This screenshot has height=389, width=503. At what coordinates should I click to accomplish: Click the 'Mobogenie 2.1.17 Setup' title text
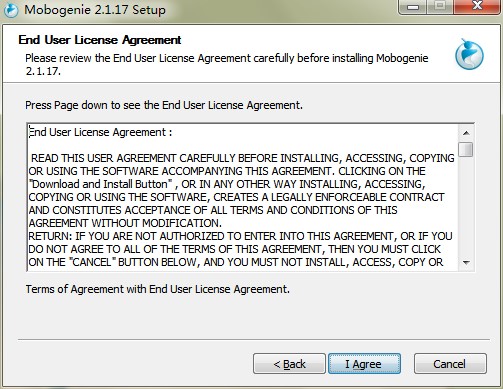95,10
